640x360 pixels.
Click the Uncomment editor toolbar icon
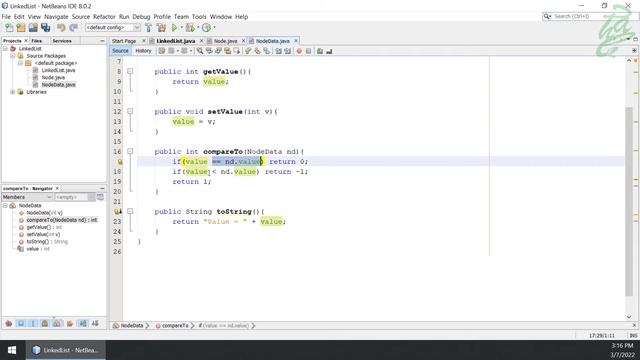tap(329, 51)
